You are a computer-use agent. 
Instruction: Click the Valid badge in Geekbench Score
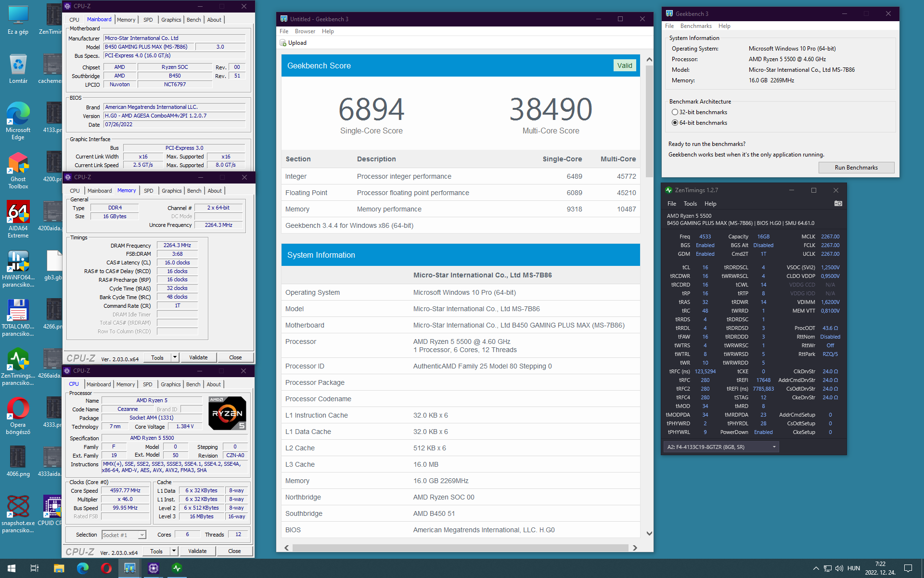(625, 66)
